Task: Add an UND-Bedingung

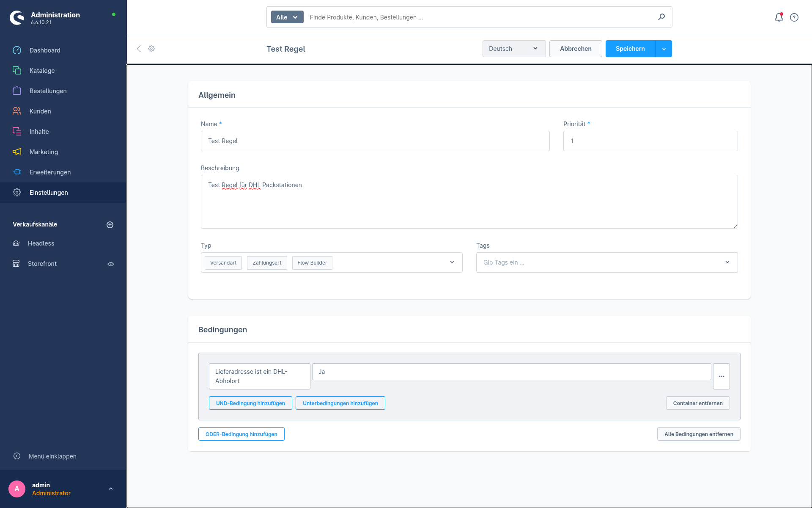Action: click(x=250, y=403)
